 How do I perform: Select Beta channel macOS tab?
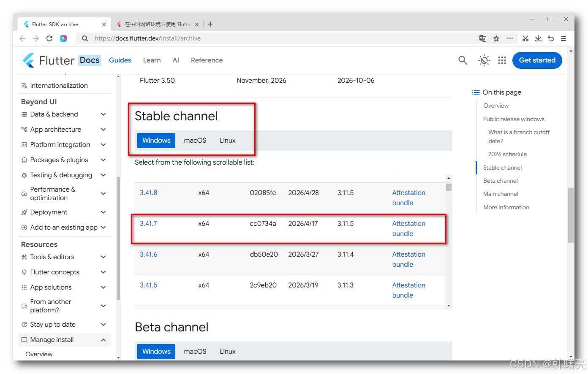(195, 352)
